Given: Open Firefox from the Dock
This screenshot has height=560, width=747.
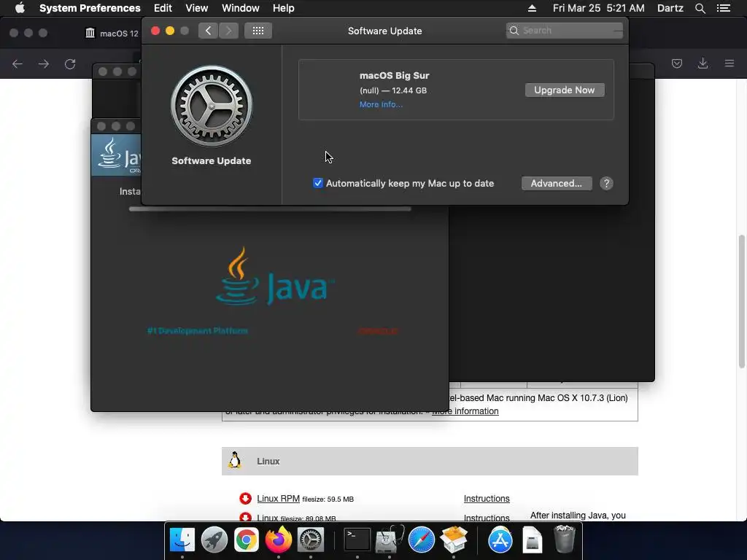Looking at the screenshot, I should coord(278,540).
